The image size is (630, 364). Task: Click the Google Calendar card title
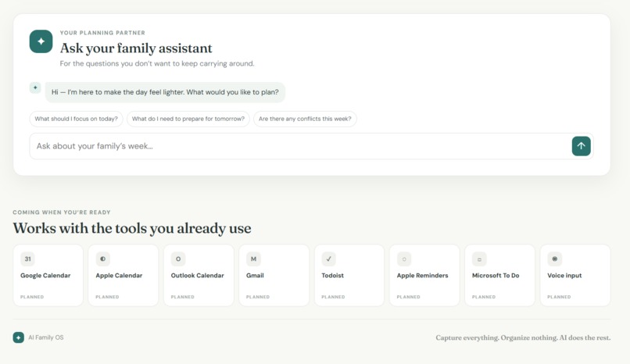click(x=45, y=275)
